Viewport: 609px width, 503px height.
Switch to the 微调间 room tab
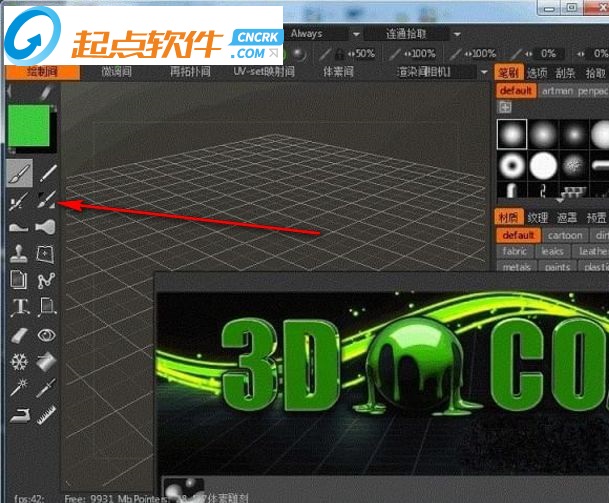click(117, 72)
